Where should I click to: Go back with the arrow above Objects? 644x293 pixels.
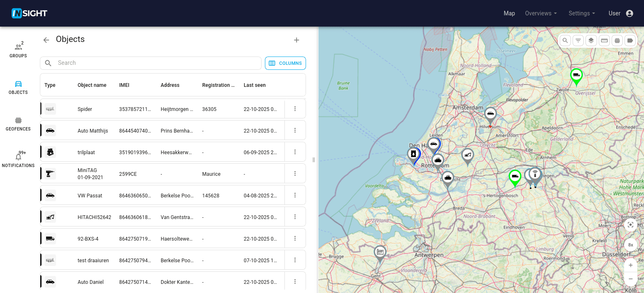click(46, 39)
